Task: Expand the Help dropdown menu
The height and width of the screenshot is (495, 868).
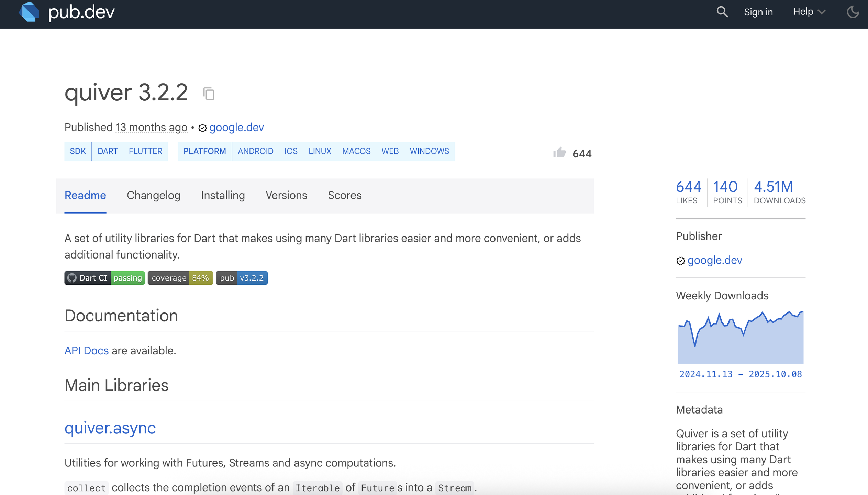Action: tap(809, 12)
